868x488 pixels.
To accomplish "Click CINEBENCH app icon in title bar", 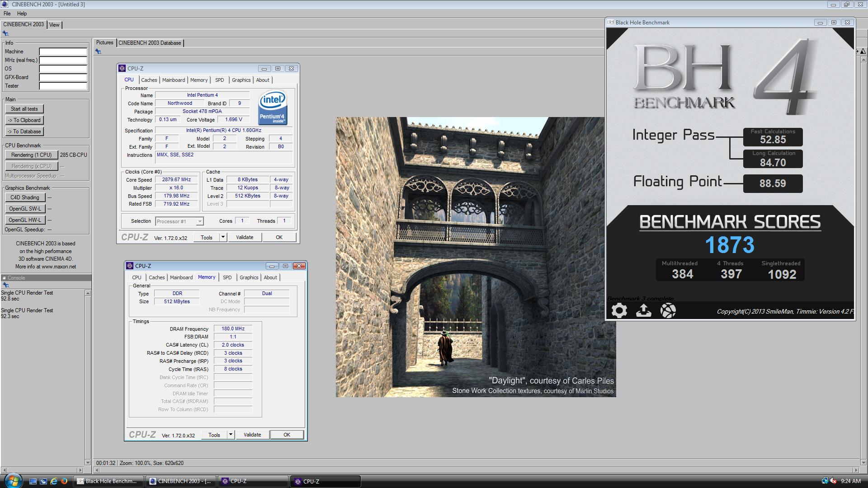I will 5,4.
